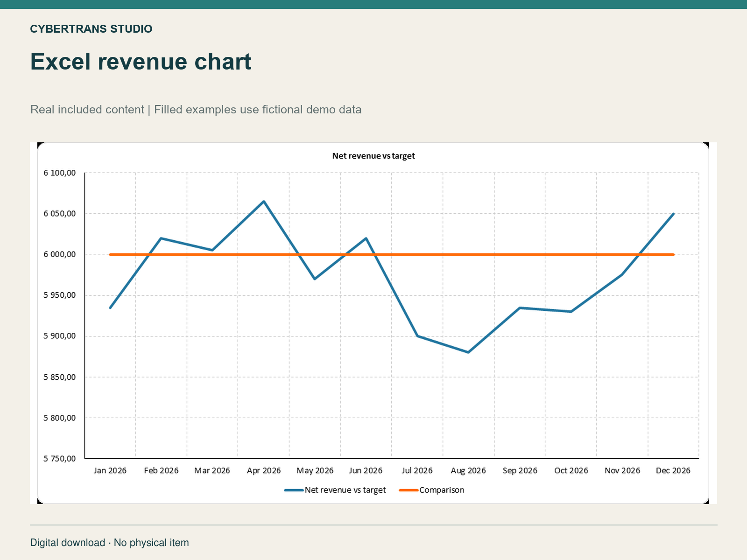Click the 'Digital download · No physical item' footer

coord(110,543)
